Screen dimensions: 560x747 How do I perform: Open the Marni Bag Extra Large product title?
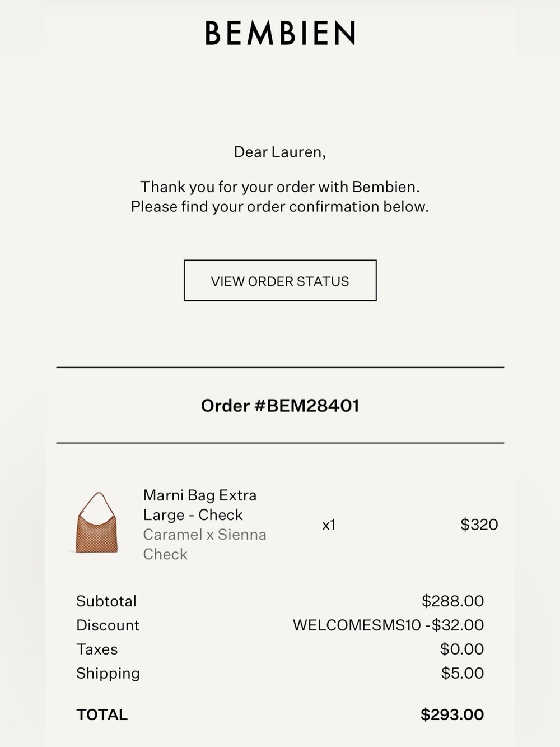(x=199, y=505)
